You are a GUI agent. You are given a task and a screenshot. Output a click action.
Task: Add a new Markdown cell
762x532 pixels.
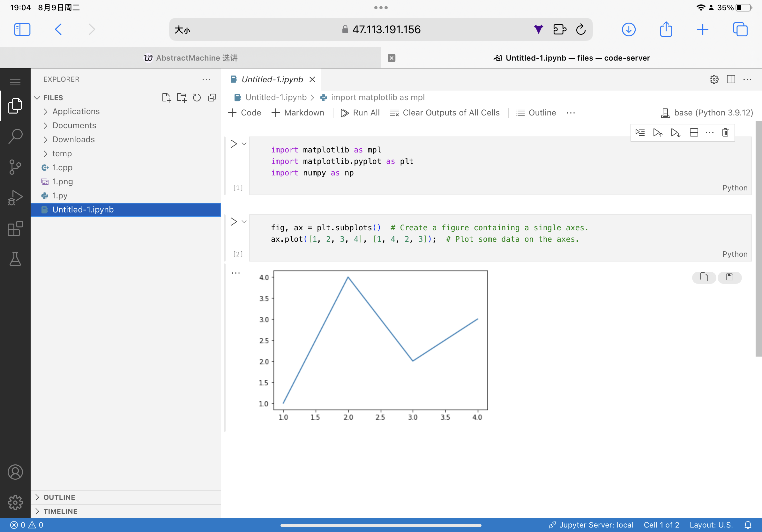click(298, 113)
